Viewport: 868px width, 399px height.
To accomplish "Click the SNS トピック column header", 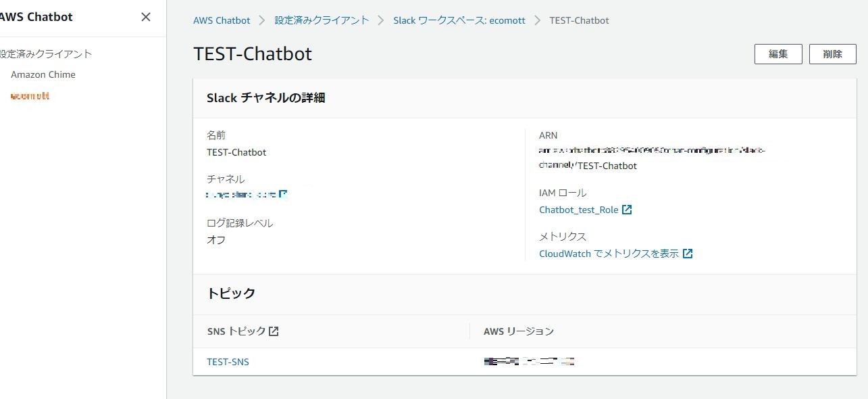I will 236,331.
